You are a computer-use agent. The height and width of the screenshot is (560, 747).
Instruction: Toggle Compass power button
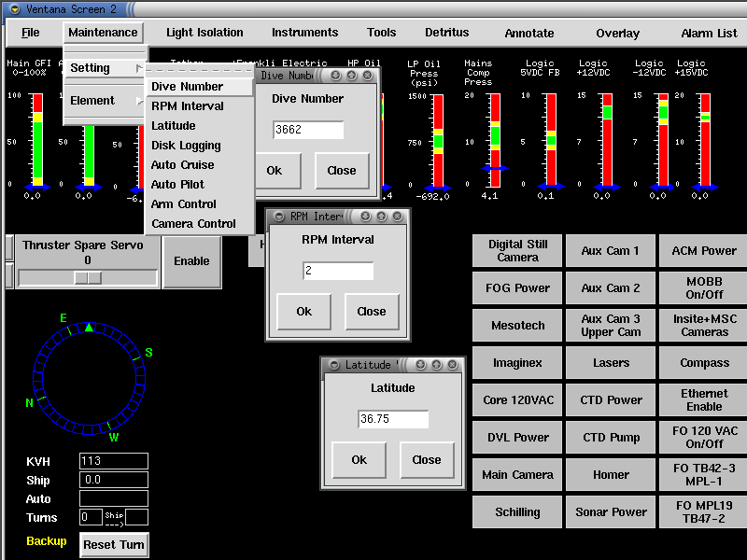[x=704, y=363]
